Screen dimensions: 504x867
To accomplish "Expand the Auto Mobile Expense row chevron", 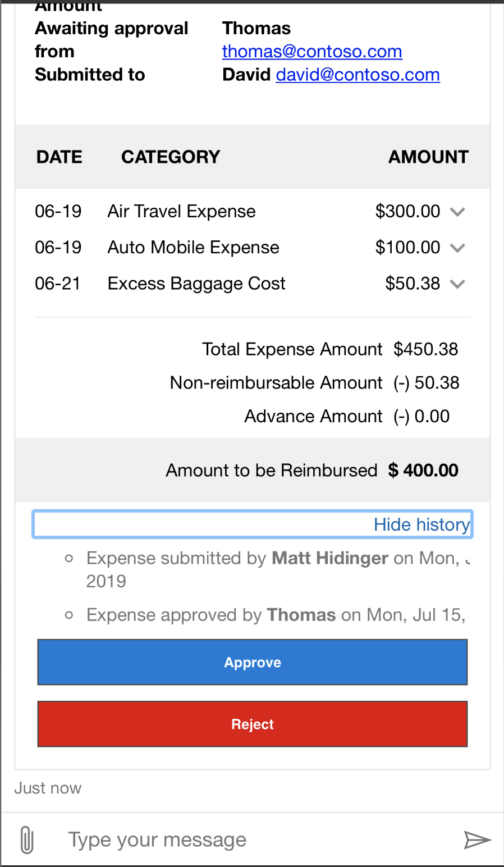I will tap(458, 248).
